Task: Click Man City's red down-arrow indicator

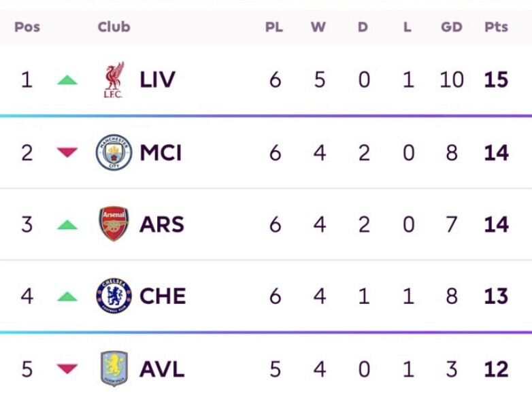Action: (67, 152)
